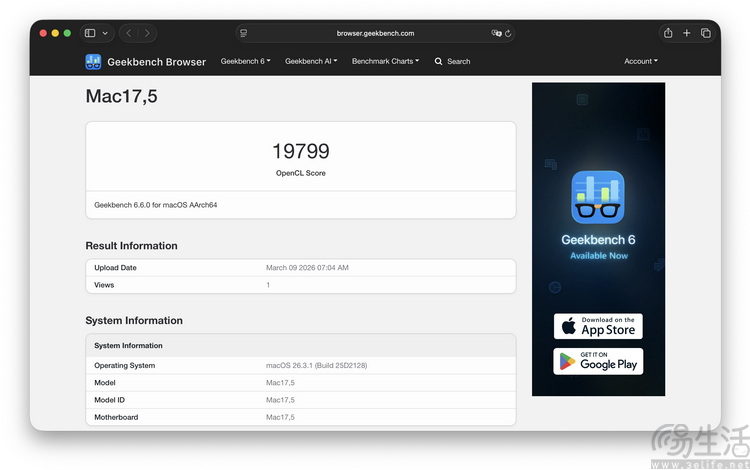This screenshot has width=750, height=470.
Task: Click the Get it on Google Play badge
Action: (x=598, y=361)
